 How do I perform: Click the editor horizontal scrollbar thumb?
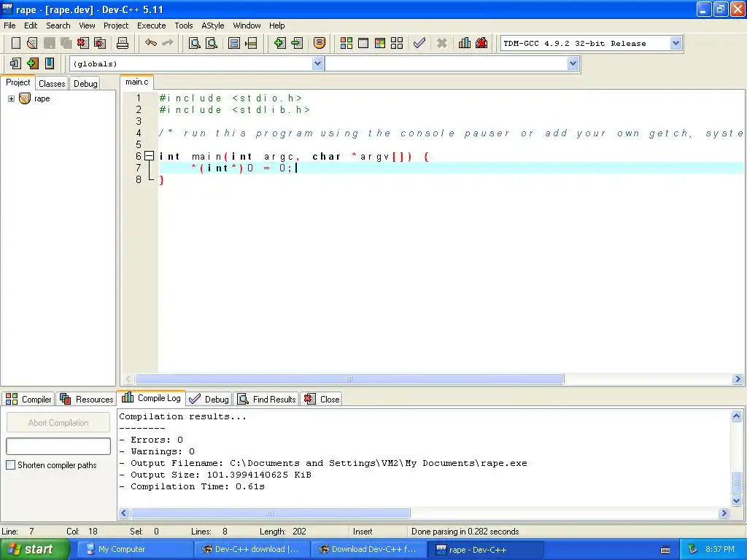tap(349, 379)
